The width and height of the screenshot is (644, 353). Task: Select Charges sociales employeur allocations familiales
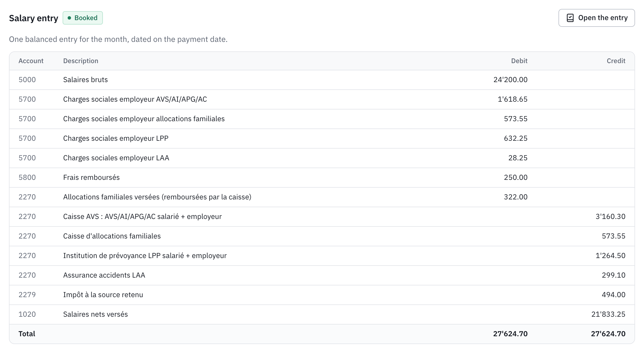[144, 119]
